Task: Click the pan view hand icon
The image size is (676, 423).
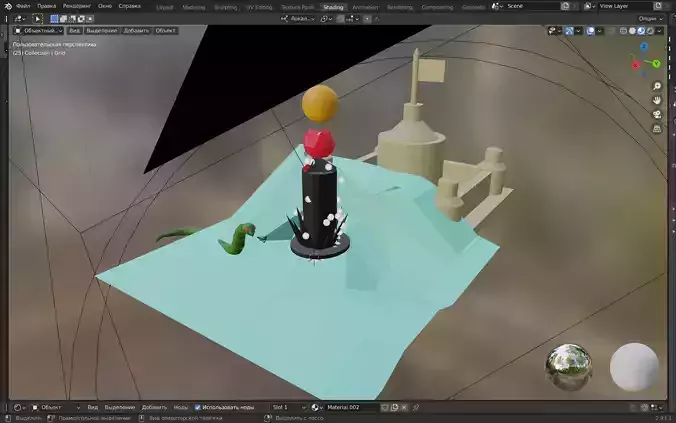Action: pyautogui.click(x=657, y=100)
